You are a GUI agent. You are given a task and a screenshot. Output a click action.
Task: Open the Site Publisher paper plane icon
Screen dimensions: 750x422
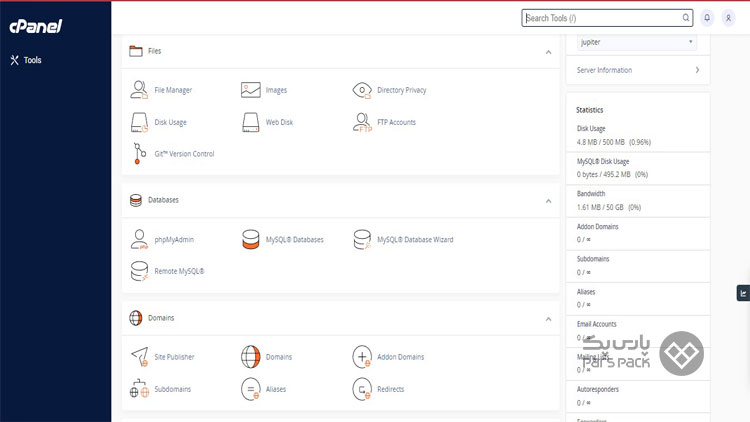coord(139,357)
